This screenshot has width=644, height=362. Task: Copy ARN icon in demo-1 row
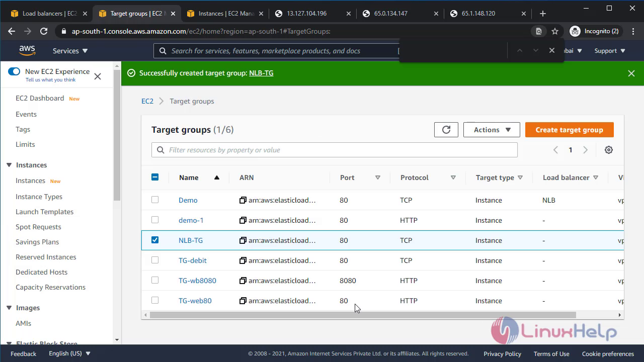tap(243, 220)
